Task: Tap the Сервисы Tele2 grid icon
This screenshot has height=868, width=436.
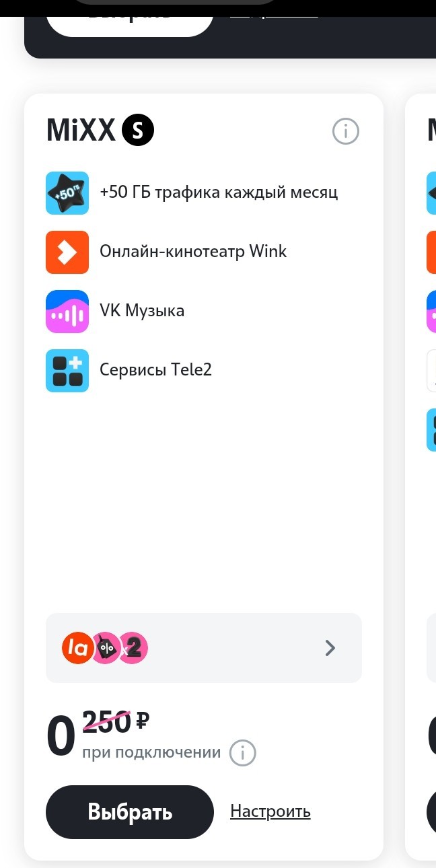Action: pyautogui.click(x=67, y=371)
